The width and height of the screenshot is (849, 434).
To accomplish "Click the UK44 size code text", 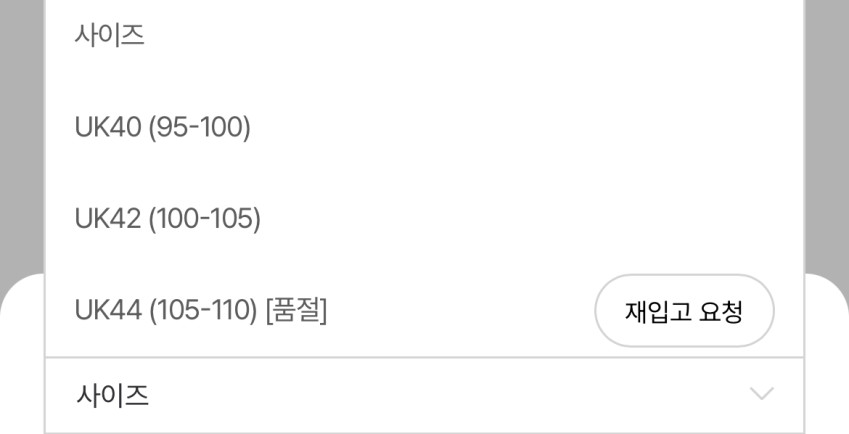I will tap(108, 311).
